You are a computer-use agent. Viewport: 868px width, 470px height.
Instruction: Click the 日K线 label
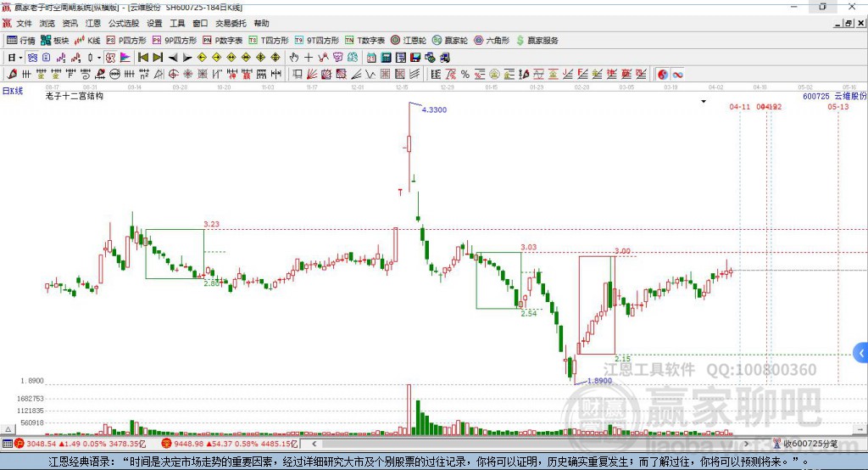[13, 91]
